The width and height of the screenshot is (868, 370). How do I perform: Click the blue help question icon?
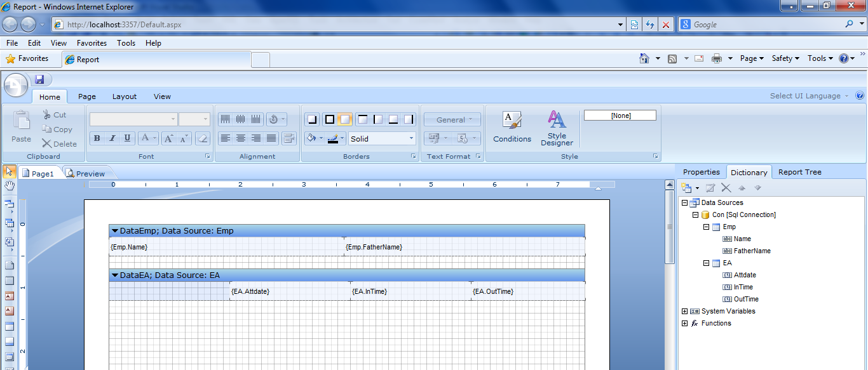point(860,96)
